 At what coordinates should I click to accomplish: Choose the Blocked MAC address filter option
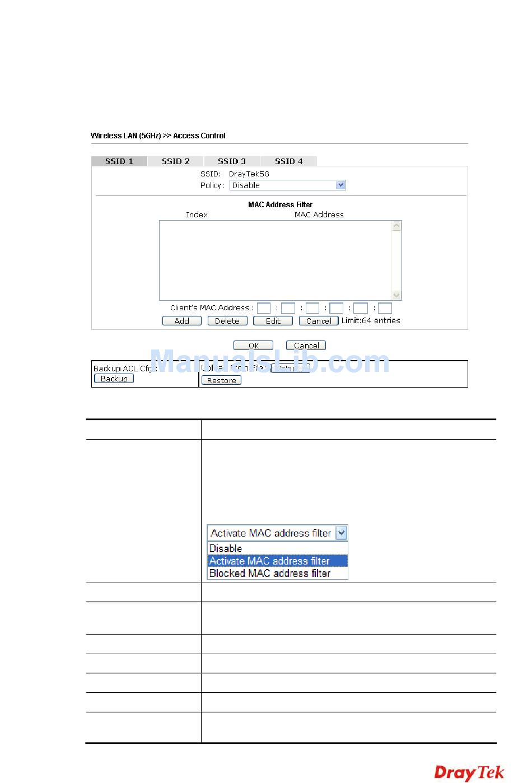click(x=278, y=574)
